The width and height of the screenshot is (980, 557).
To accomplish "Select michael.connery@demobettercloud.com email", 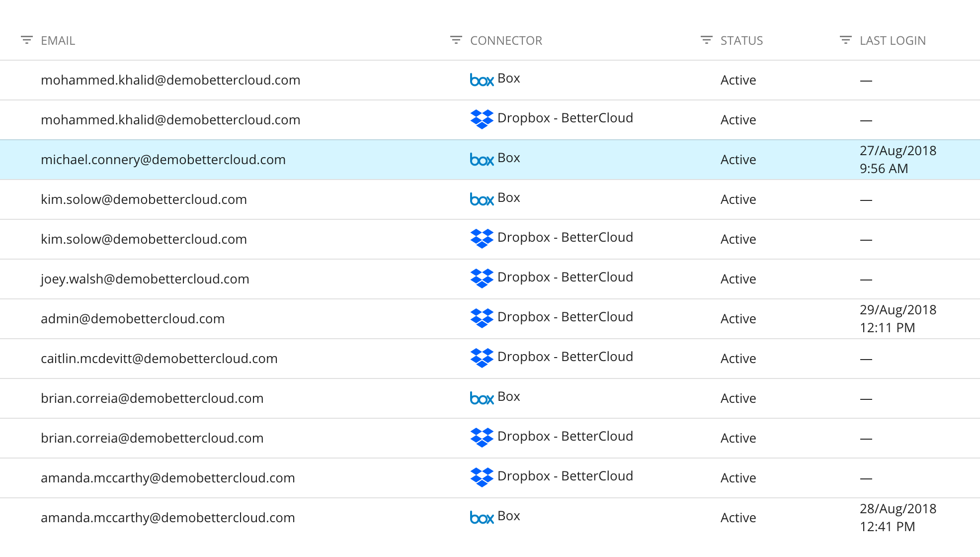I will click(163, 160).
